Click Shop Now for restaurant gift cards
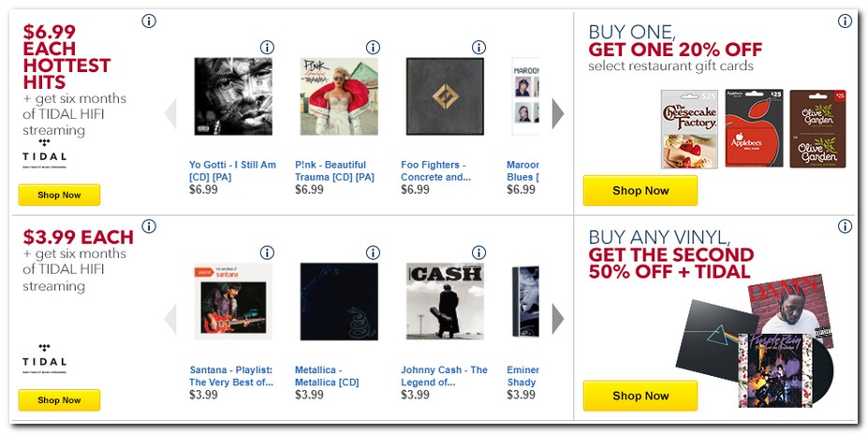 (640, 191)
